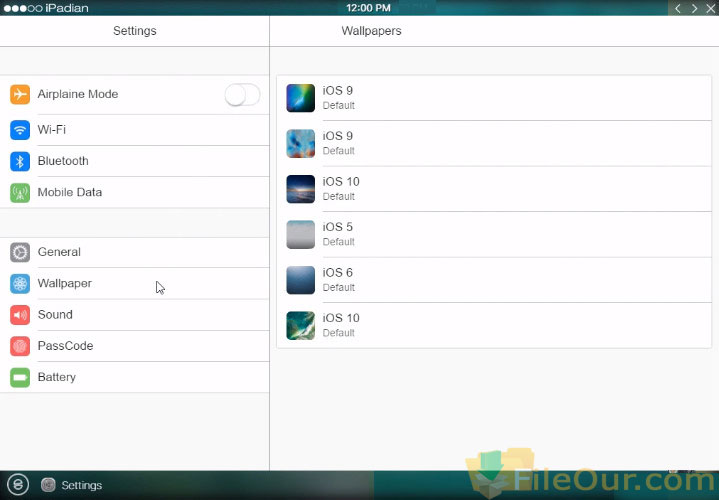Click the green Battery icon
This screenshot has height=500, width=719.
click(20, 378)
